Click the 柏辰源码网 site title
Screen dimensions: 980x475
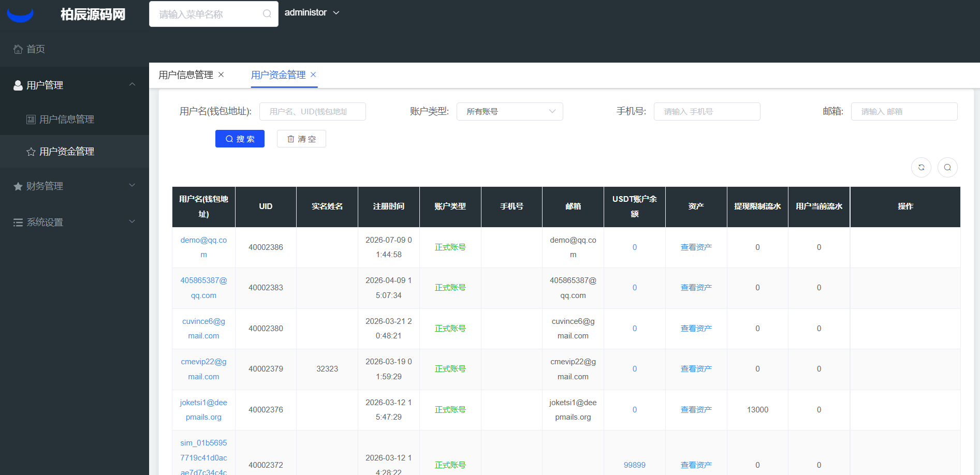point(93,14)
